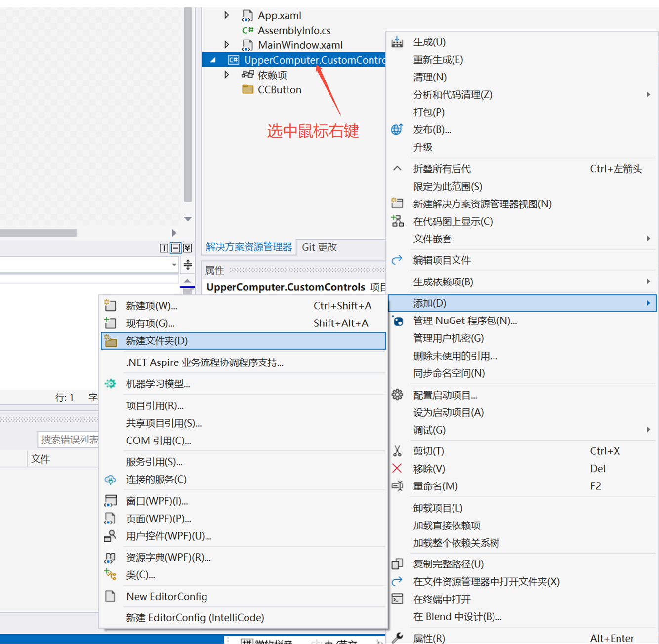Click the New Folder icon in submenu
This screenshot has height=644, width=659.
click(x=110, y=341)
